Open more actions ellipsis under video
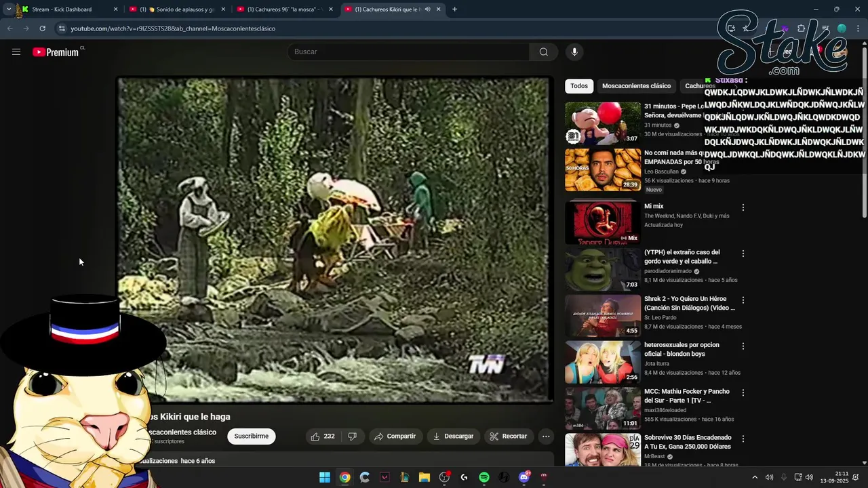 [x=546, y=436]
